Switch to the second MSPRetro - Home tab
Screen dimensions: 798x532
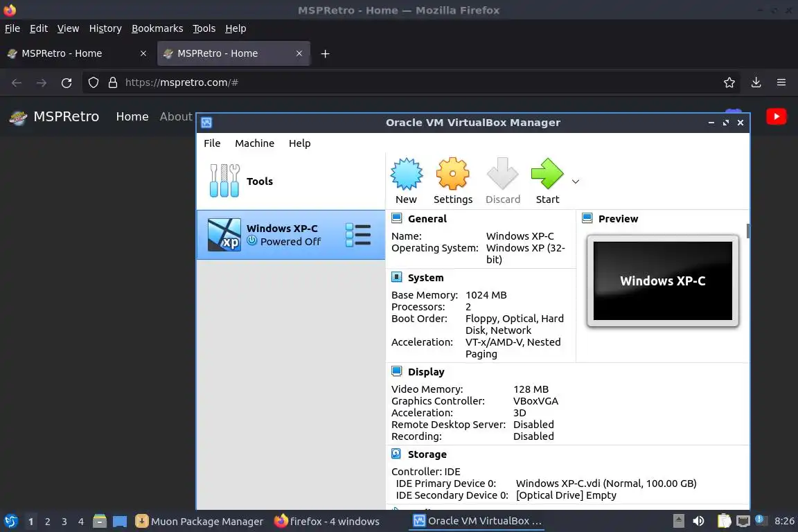(x=233, y=53)
